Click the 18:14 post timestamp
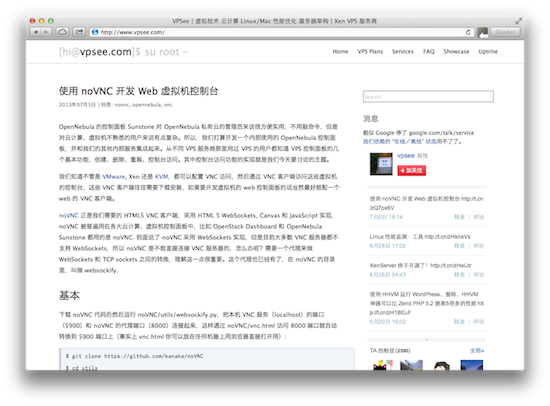 pos(386,217)
